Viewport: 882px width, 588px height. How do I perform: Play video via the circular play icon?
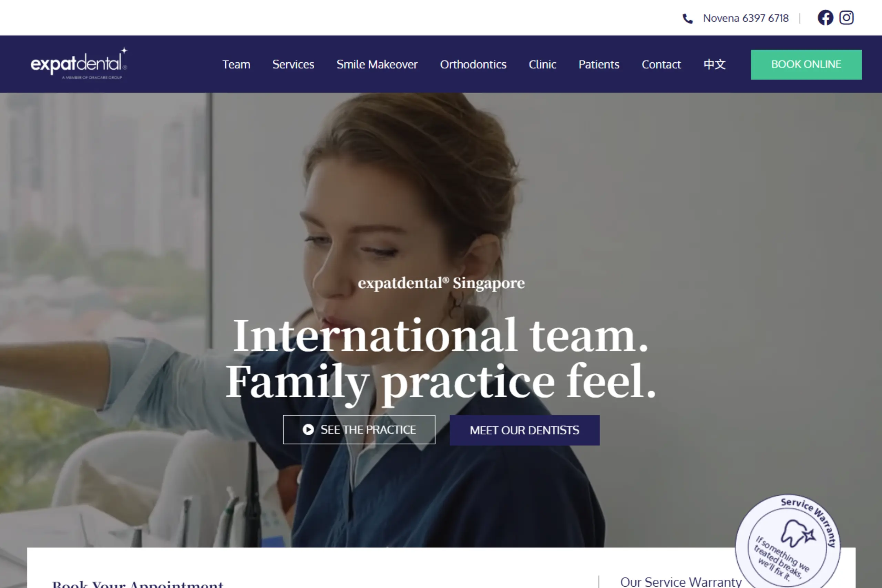click(x=308, y=430)
